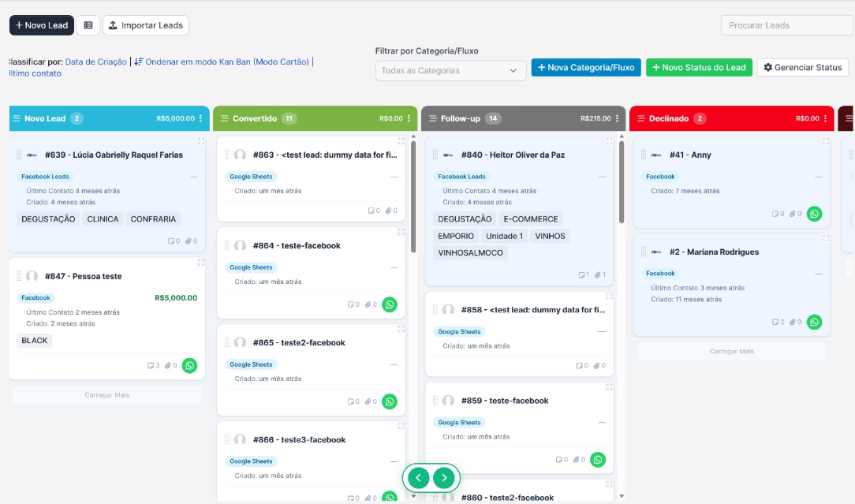The image size is (855, 504).
Task: Open WhatsApp for lead #2 Mariana Rodrigues
Action: tap(815, 322)
